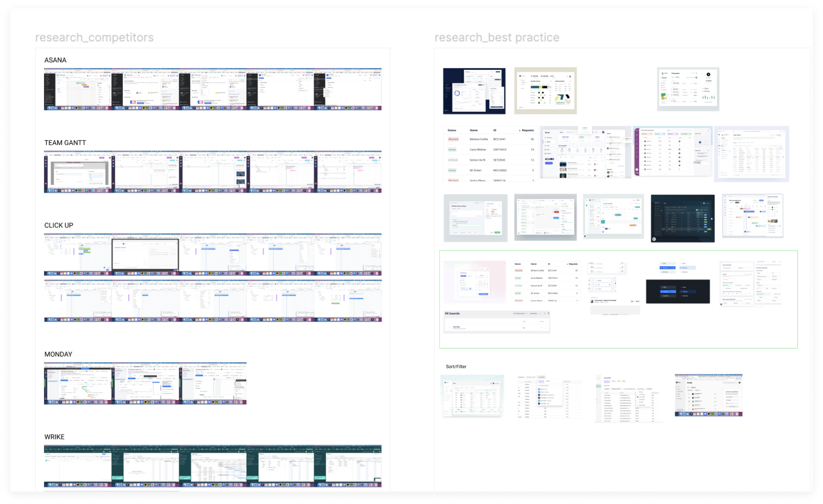
Task: Select the Task management Gantt thumbnail with side panel
Action: 753,216
